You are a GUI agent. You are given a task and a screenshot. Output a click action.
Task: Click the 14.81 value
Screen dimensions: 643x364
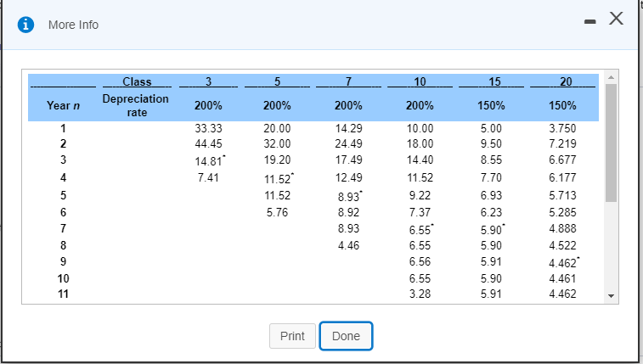pyautogui.click(x=208, y=161)
